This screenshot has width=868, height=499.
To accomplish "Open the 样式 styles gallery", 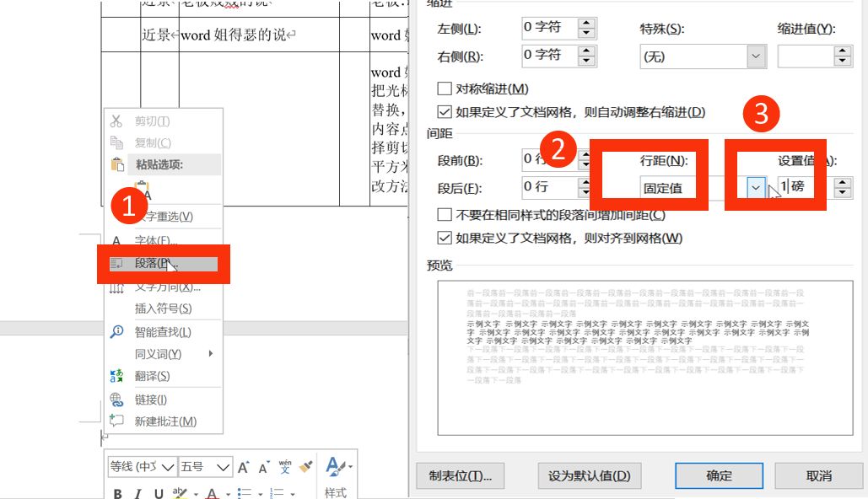I will pos(336,476).
